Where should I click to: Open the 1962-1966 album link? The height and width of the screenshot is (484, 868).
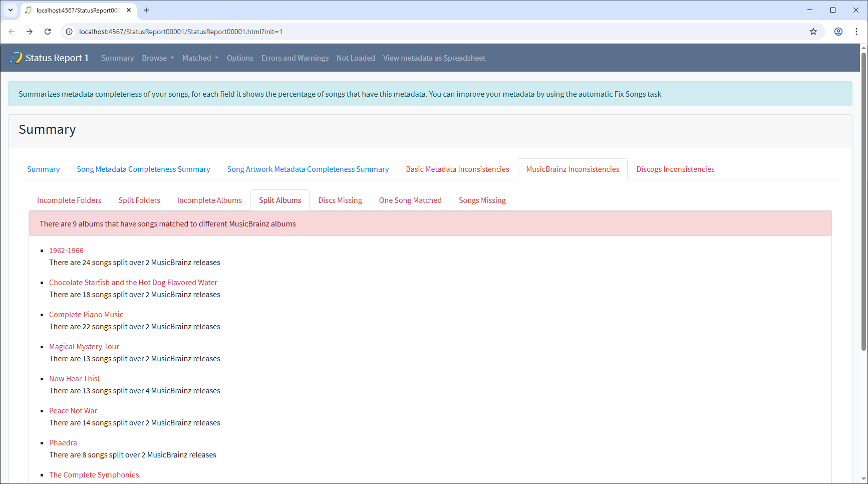pos(66,251)
